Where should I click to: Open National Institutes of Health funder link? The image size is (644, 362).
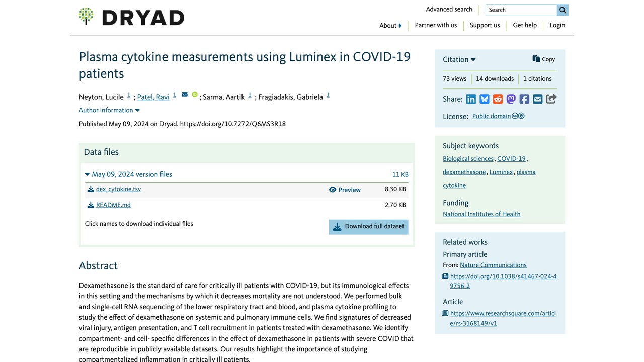(x=481, y=214)
